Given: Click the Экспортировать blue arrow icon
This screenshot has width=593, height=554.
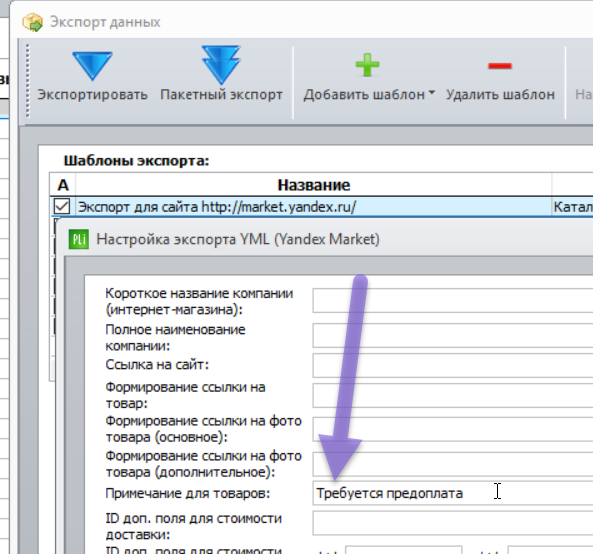Looking at the screenshot, I should (92, 66).
